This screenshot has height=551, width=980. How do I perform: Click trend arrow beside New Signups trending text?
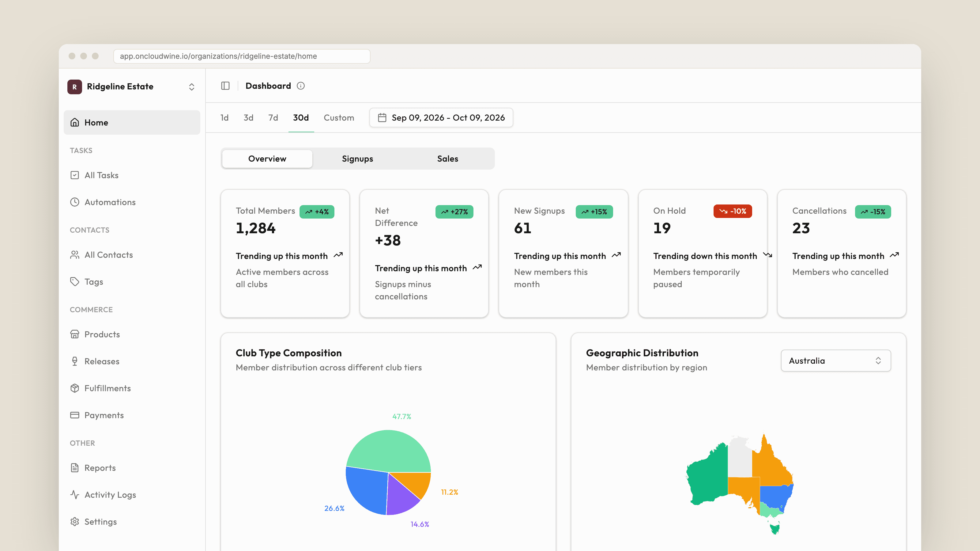[616, 255]
